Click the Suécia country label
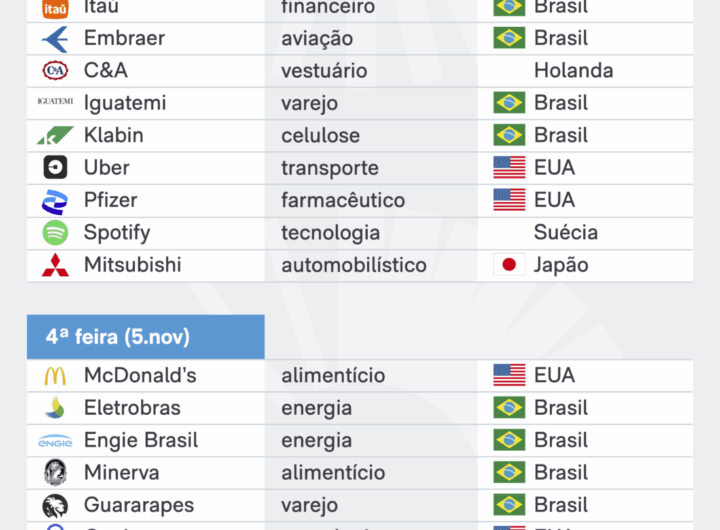This screenshot has height=530, width=720. 566,233
